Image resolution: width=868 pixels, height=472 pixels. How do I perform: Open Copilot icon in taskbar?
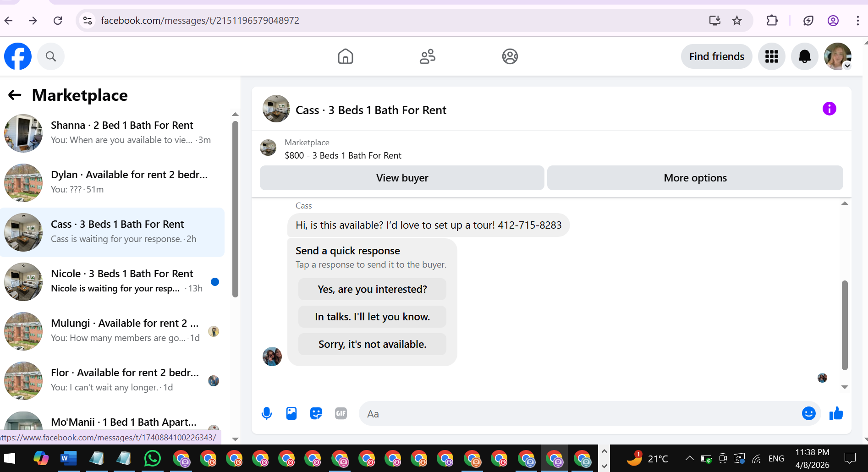(41, 458)
